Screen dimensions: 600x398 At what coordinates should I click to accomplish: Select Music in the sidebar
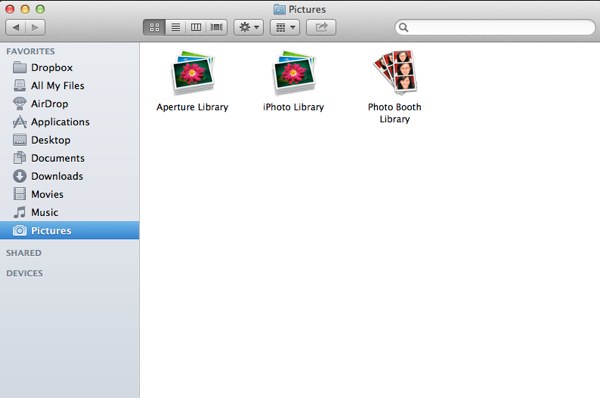[x=70, y=212]
